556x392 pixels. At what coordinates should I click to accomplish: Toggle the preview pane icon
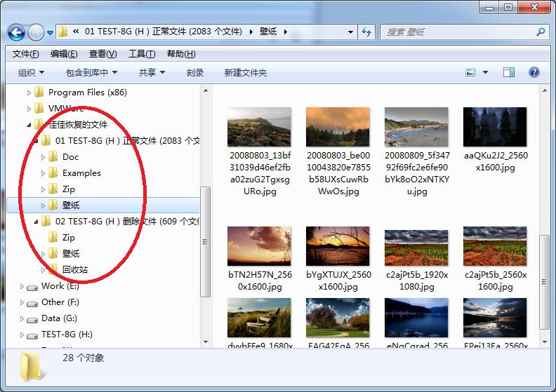pos(509,72)
